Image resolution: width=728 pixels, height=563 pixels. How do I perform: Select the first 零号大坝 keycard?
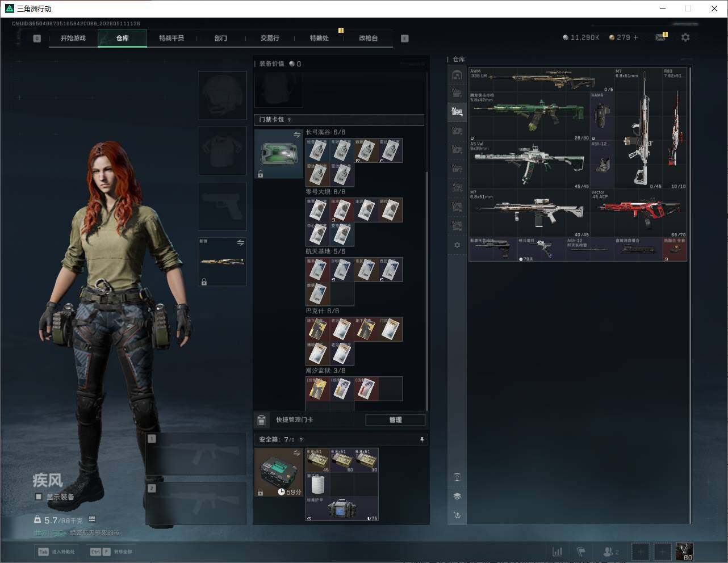point(318,210)
